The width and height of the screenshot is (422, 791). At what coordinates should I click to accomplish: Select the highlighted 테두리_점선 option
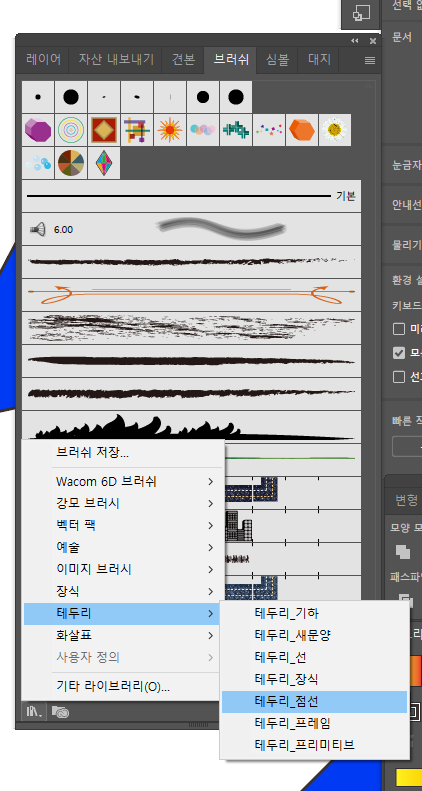(x=314, y=701)
